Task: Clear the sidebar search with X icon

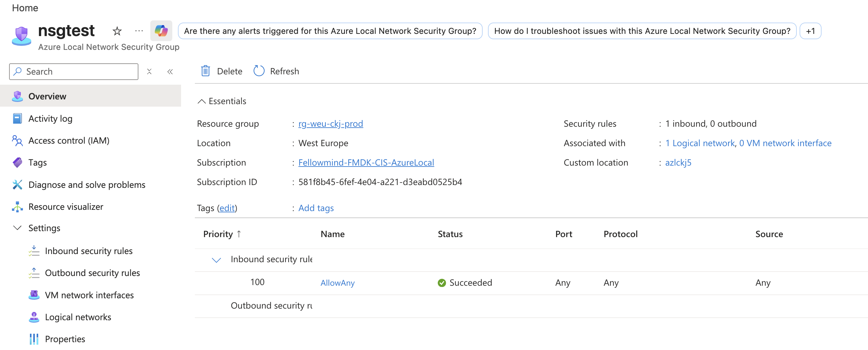Action: 149,72
